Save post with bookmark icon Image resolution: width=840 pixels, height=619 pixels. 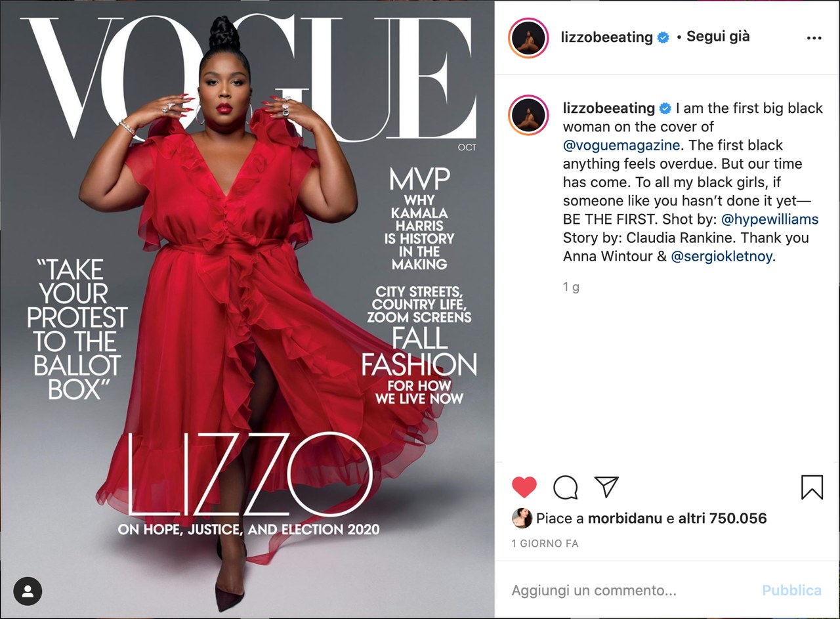click(812, 487)
